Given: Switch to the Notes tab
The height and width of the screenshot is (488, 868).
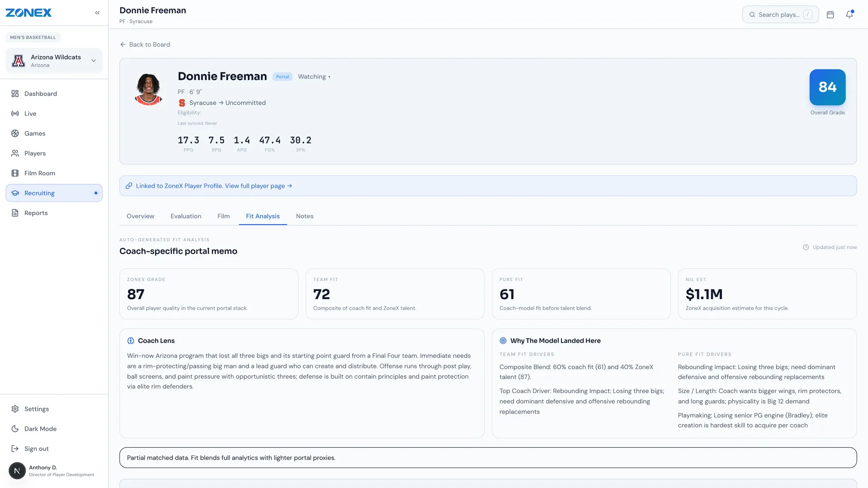Looking at the screenshot, I should point(305,216).
